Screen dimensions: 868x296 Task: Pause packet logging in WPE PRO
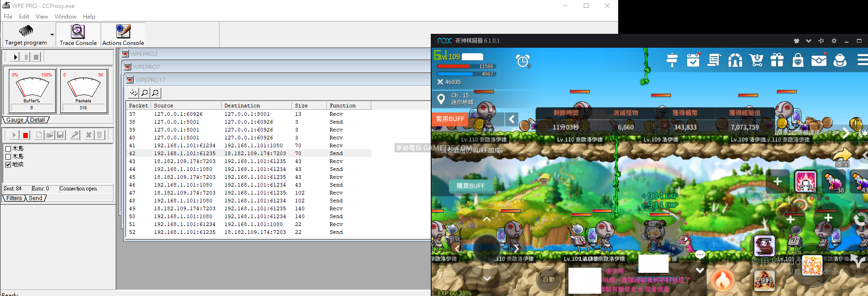pos(26,57)
